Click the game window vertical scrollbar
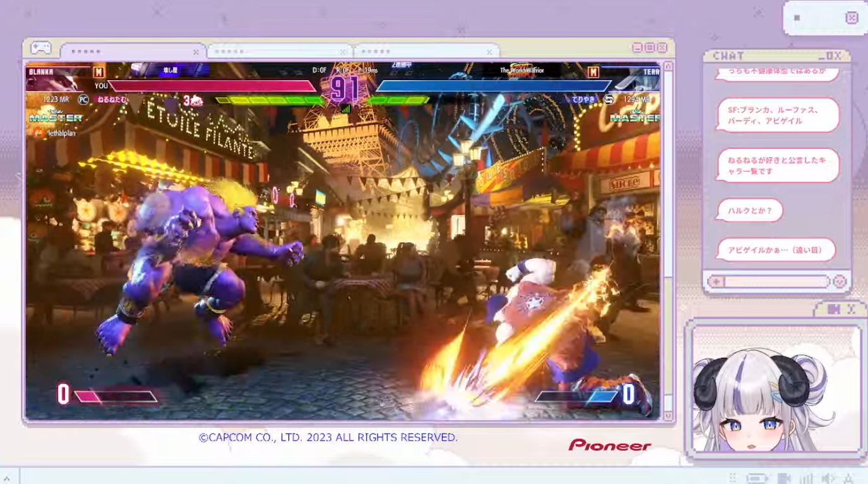 668,242
